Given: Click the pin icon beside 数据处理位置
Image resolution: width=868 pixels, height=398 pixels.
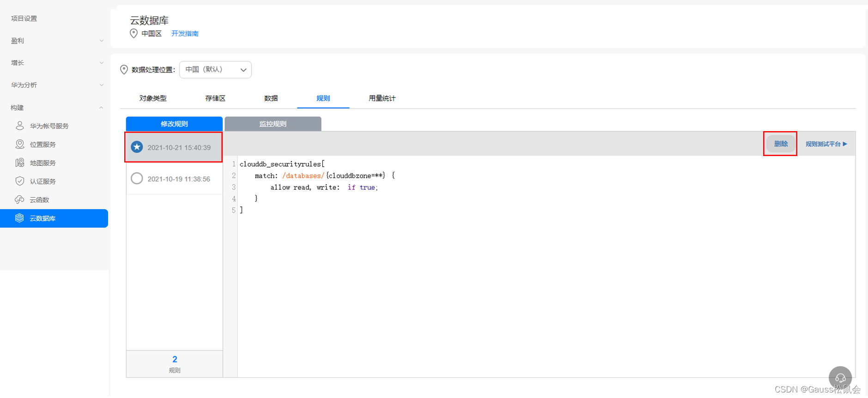Looking at the screenshot, I should coord(124,70).
